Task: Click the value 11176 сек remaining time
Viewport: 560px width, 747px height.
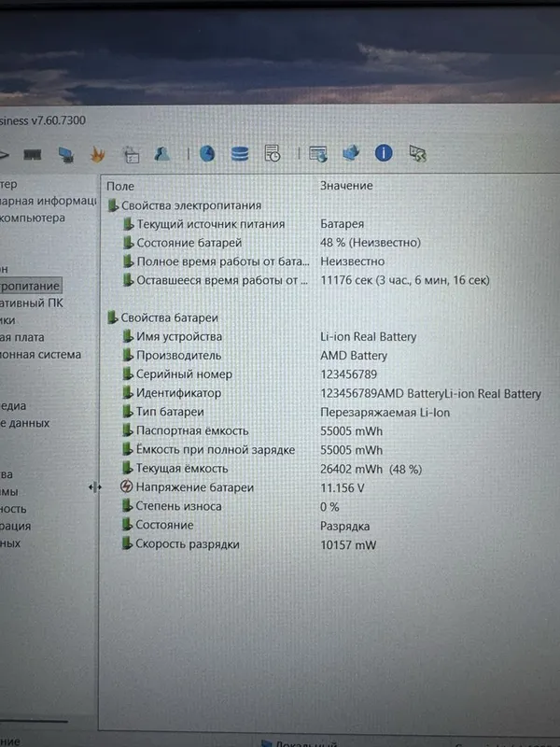Action: click(405, 280)
